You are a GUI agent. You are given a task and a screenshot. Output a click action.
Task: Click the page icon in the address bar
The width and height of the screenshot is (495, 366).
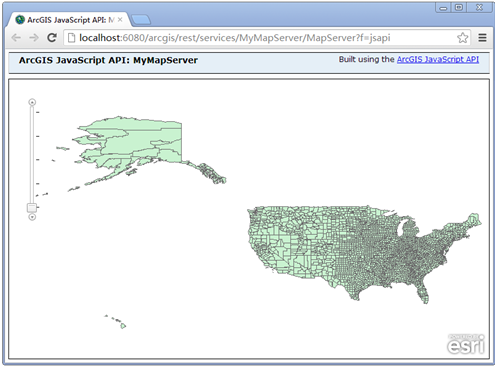point(71,38)
